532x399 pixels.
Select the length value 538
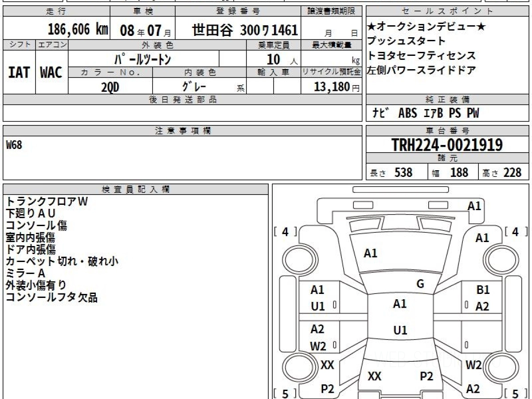point(403,172)
